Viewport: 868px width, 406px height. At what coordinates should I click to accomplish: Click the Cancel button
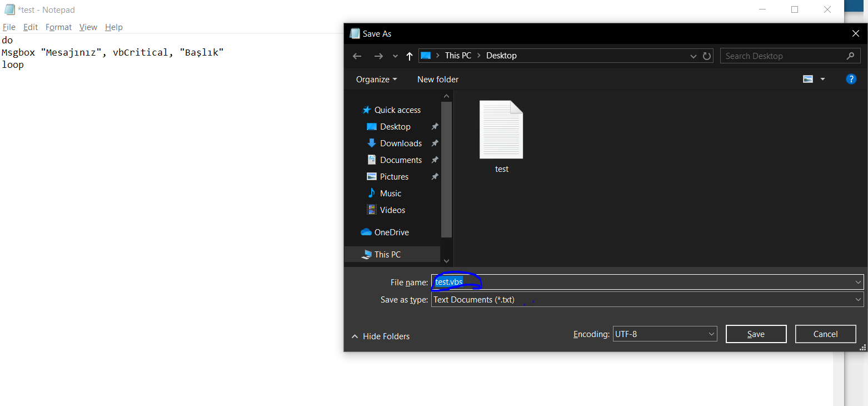(825, 334)
